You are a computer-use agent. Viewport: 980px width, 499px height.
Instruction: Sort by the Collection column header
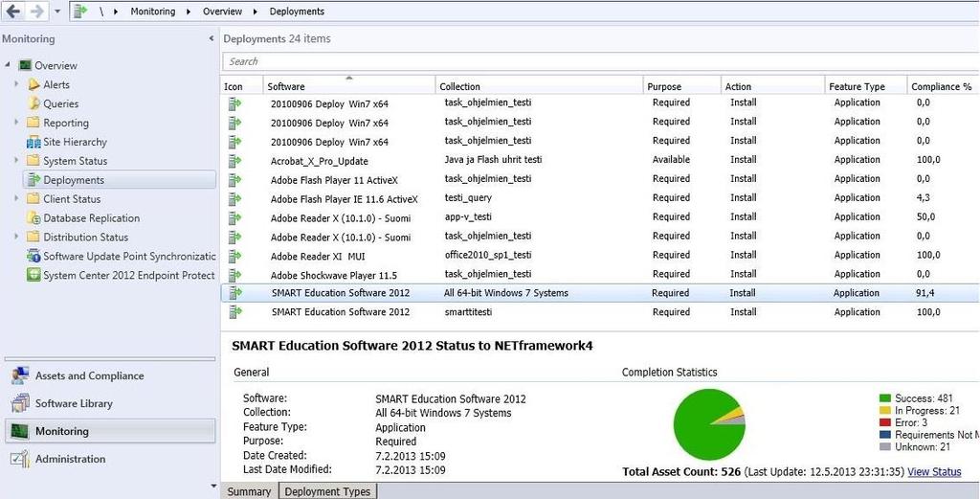tap(540, 86)
